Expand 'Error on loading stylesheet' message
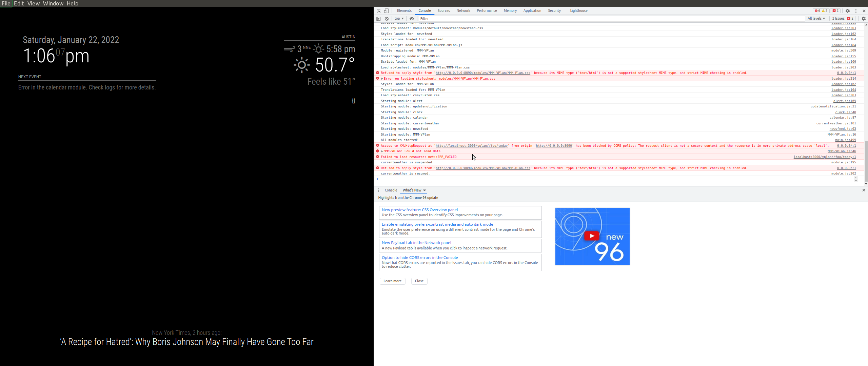868x366 pixels. [382, 79]
